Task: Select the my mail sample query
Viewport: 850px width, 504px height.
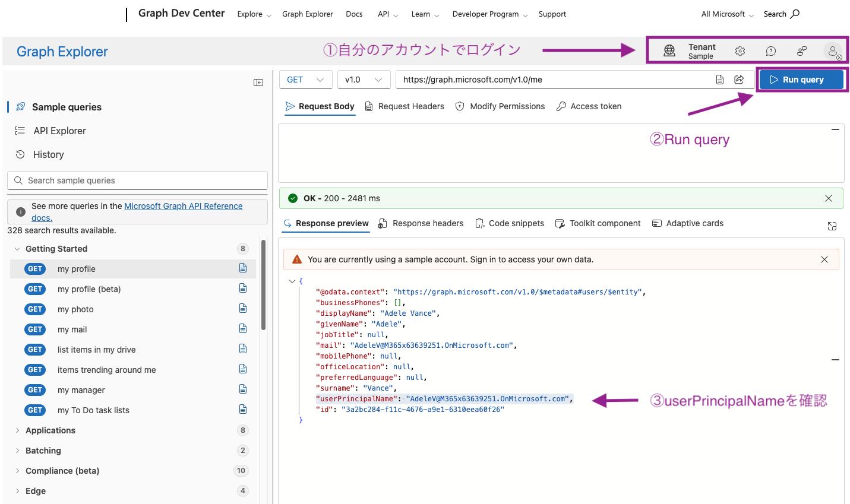Action: tap(72, 329)
